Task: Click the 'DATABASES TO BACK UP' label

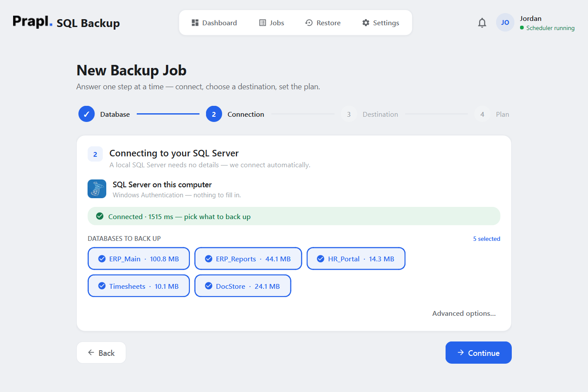Action: coord(124,239)
